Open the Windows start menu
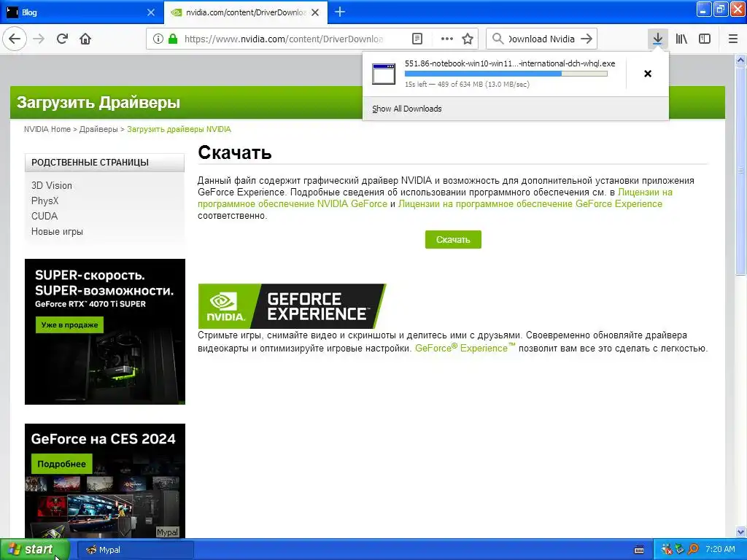The image size is (747, 560). [x=35, y=550]
